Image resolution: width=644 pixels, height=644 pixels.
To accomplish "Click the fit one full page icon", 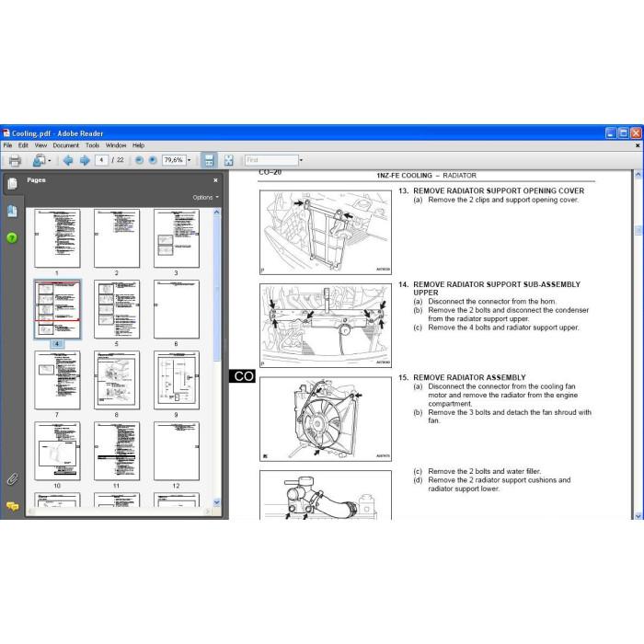I will point(228,160).
